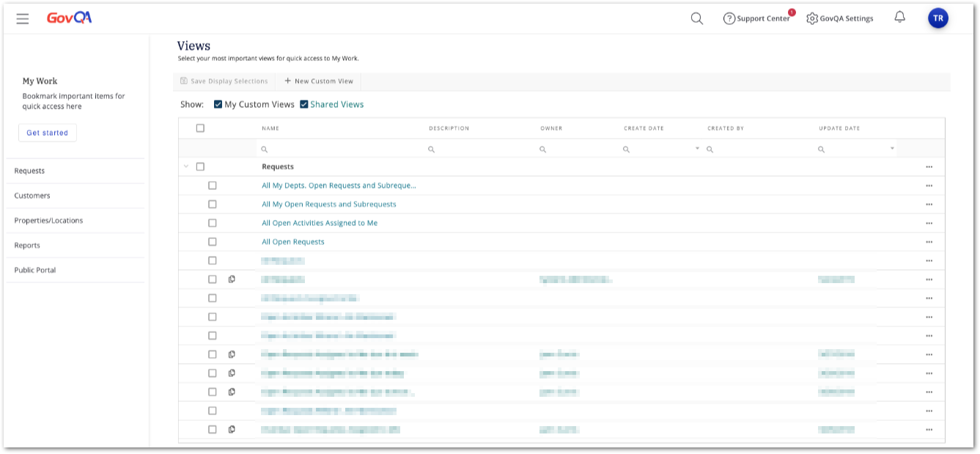This screenshot has height=454, width=980.
Task: Check the select-all checkbox in the header
Action: click(x=200, y=128)
